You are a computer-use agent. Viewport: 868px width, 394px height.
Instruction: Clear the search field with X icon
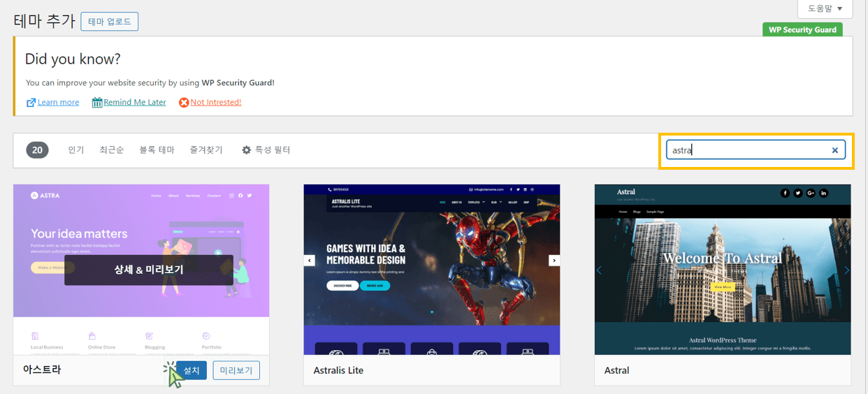pos(834,150)
